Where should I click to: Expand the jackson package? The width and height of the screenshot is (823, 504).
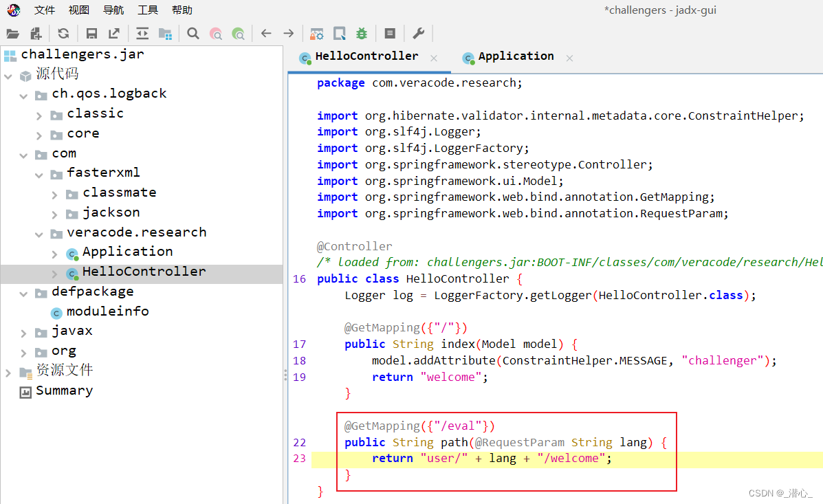54,215
